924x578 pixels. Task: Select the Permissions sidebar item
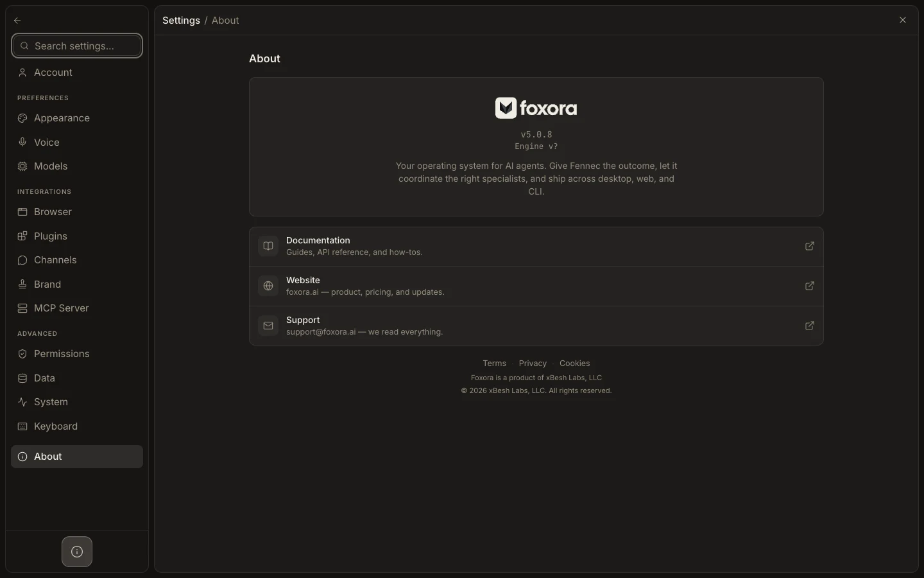(77, 354)
